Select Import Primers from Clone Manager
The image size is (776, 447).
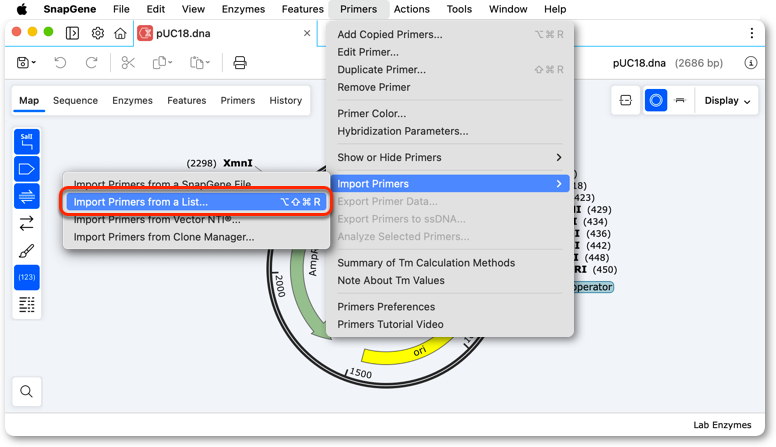point(196,237)
